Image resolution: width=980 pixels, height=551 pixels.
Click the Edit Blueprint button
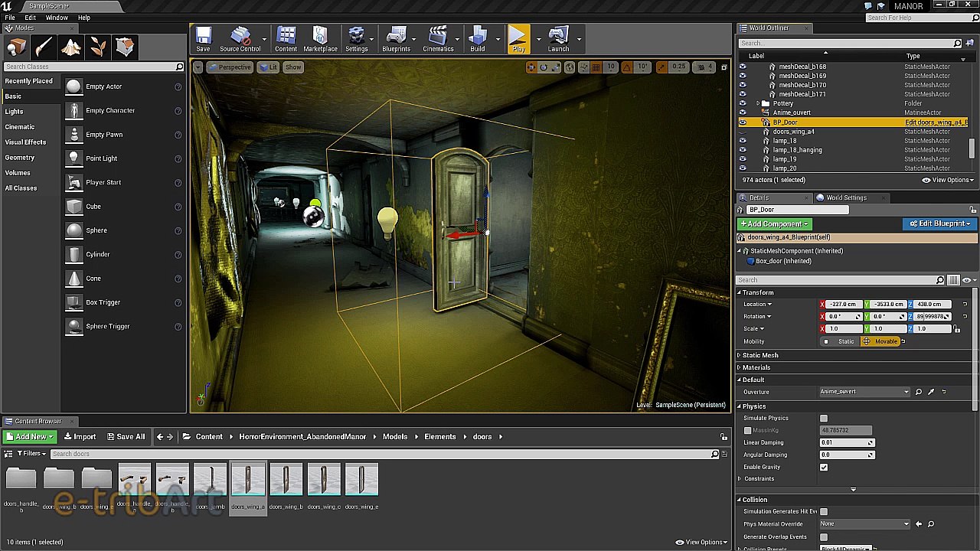940,224
